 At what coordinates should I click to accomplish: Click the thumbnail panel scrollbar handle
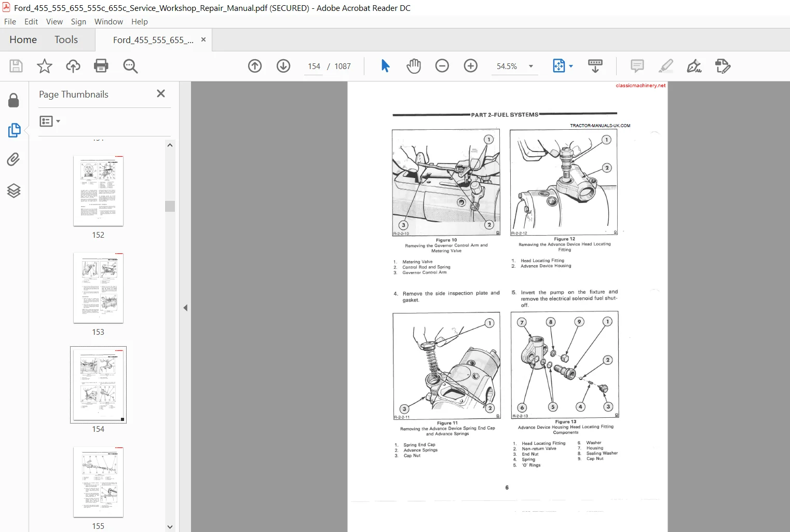(x=170, y=206)
